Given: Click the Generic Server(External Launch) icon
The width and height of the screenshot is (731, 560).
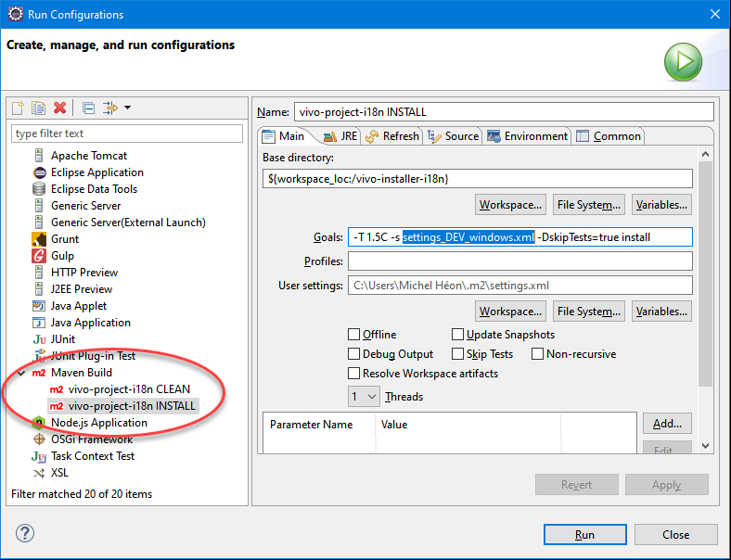Looking at the screenshot, I should point(39,223).
